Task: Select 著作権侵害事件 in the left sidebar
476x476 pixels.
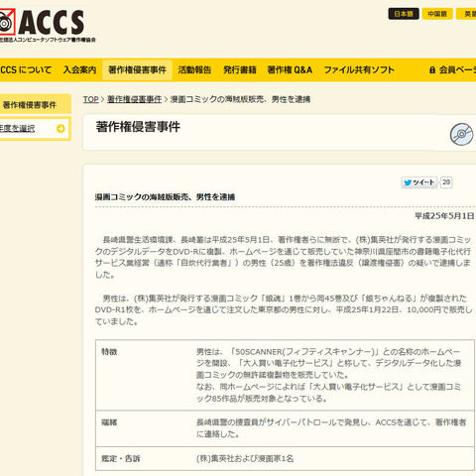Action: pos(36,105)
